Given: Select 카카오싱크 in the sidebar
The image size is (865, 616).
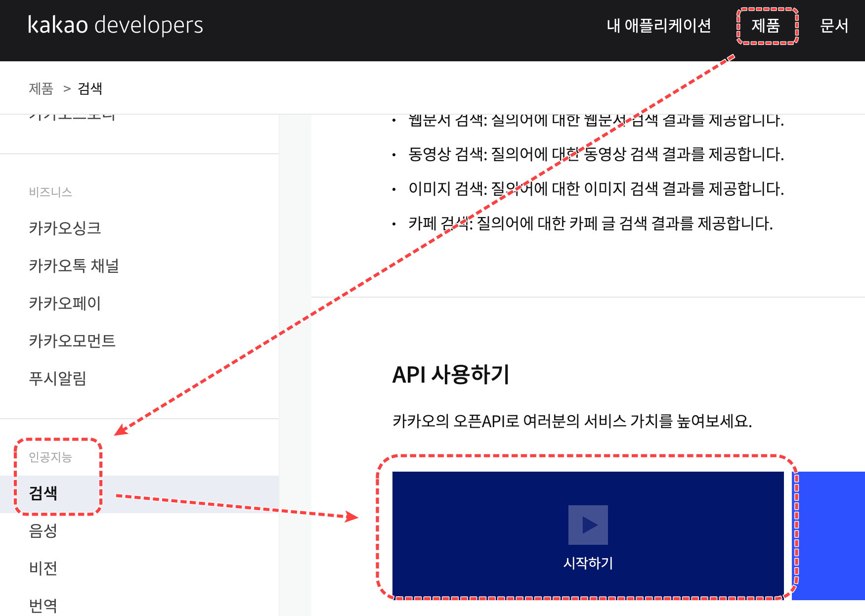Looking at the screenshot, I should pyautogui.click(x=65, y=228).
